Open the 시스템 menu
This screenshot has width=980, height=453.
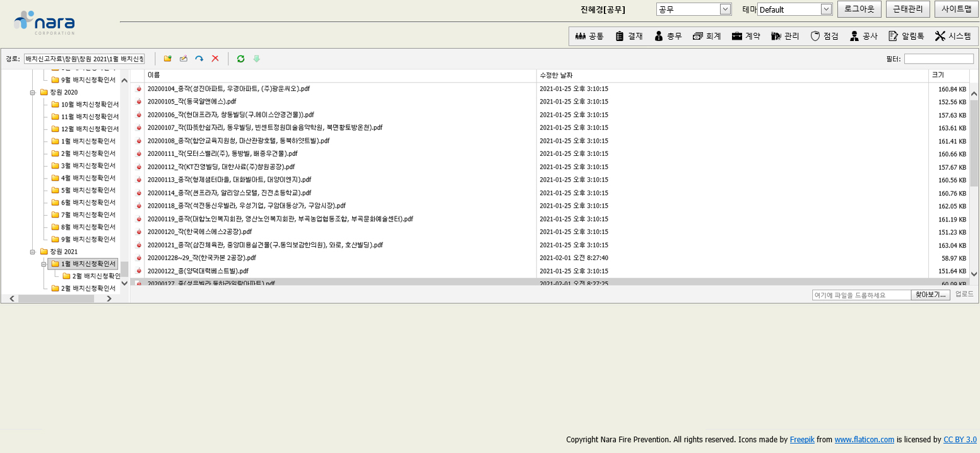pyautogui.click(x=953, y=36)
